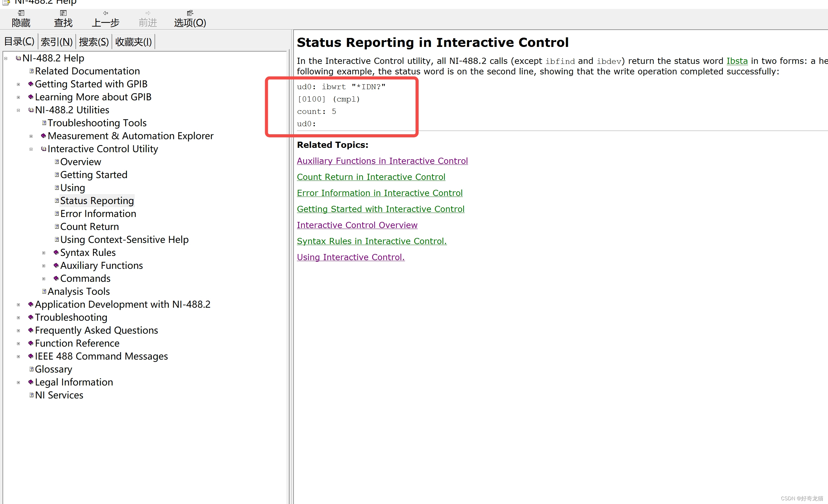Click book icon beside Getting Started with GPIB

click(x=31, y=84)
